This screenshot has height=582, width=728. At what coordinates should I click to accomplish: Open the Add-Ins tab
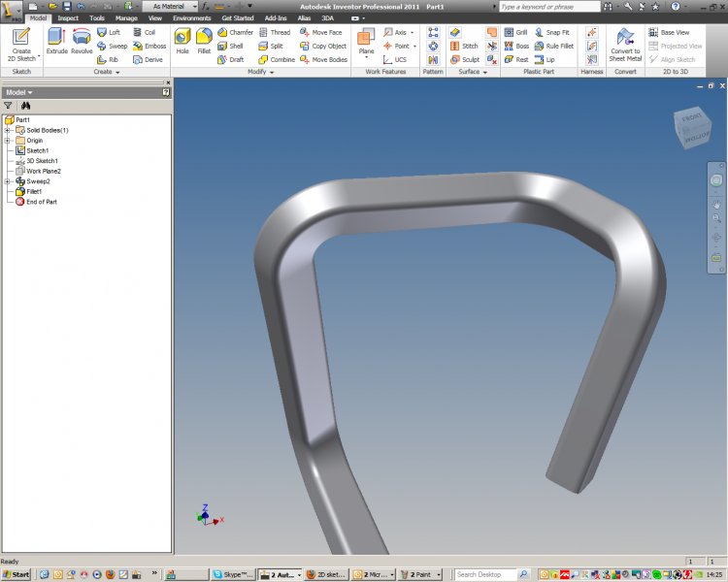pos(276,18)
